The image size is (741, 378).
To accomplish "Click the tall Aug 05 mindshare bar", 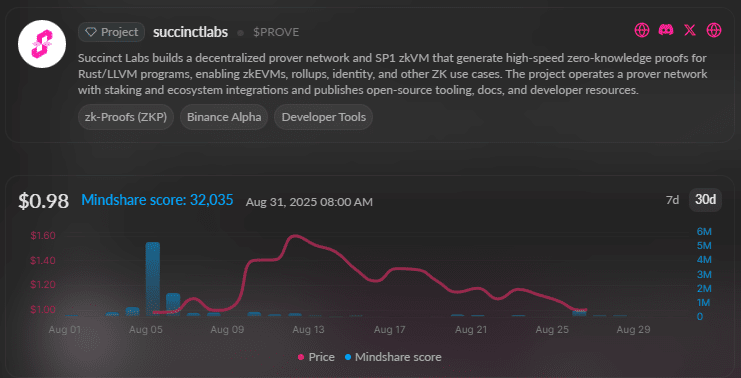I will [x=153, y=279].
